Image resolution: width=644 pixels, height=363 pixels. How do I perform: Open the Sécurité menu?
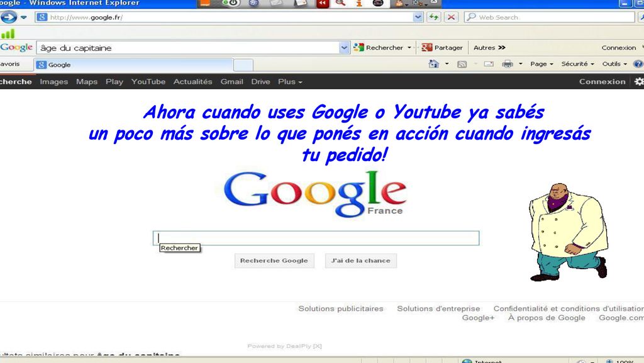(x=577, y=64)
